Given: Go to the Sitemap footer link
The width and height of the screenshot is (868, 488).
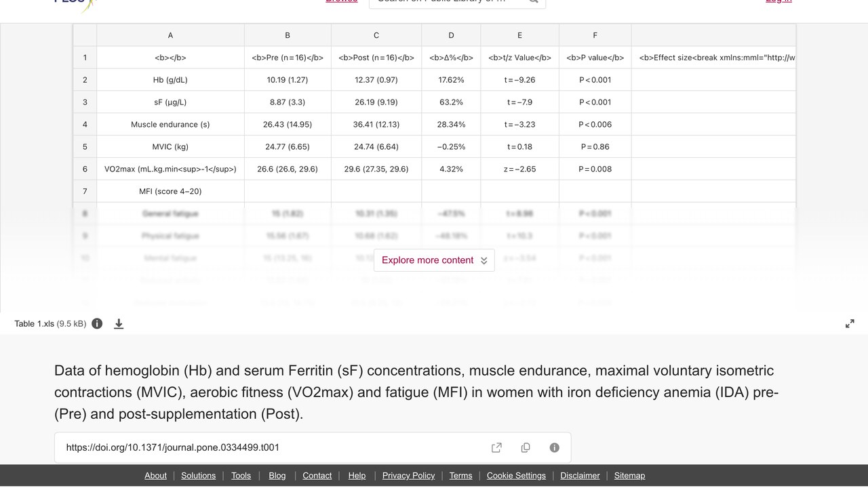Looking at the screenshot, I should coord(630,476).
